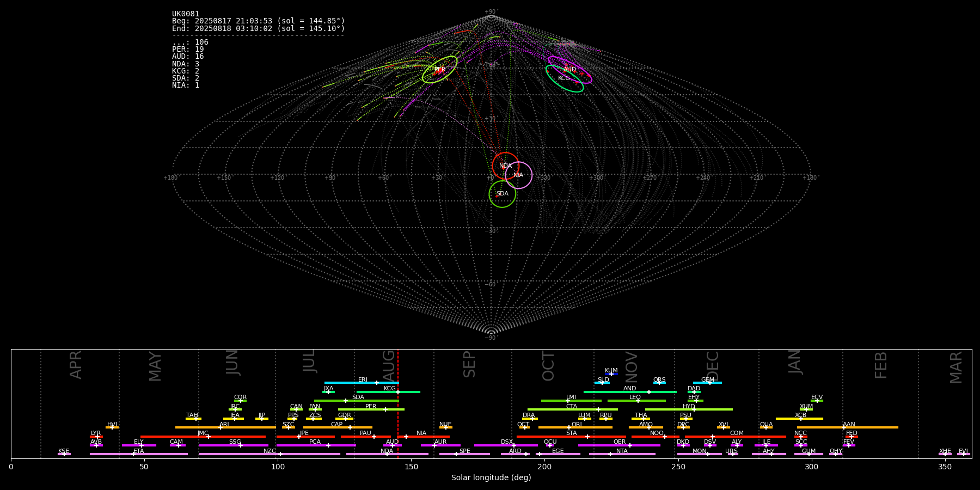Click the red COM shower bar
This screenshot has width=980, height=490.
(736, 437)
